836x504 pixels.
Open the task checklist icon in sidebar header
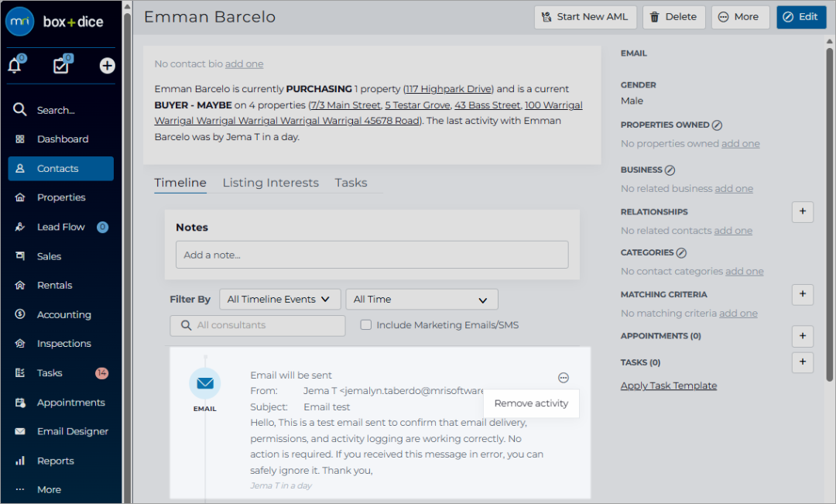62,65
